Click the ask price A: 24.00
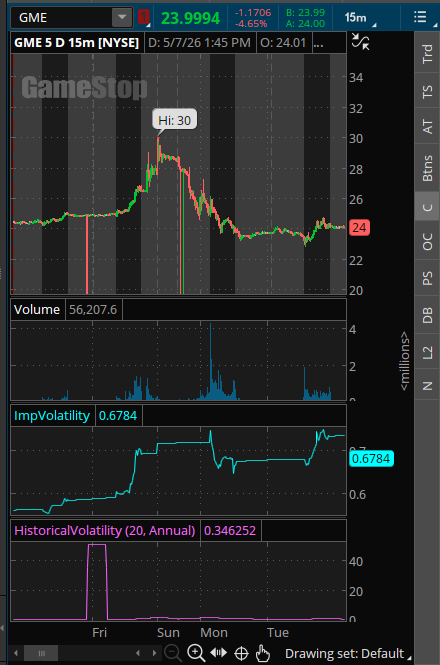The height and width of the screenshot is (665, 440). [305, 24]
